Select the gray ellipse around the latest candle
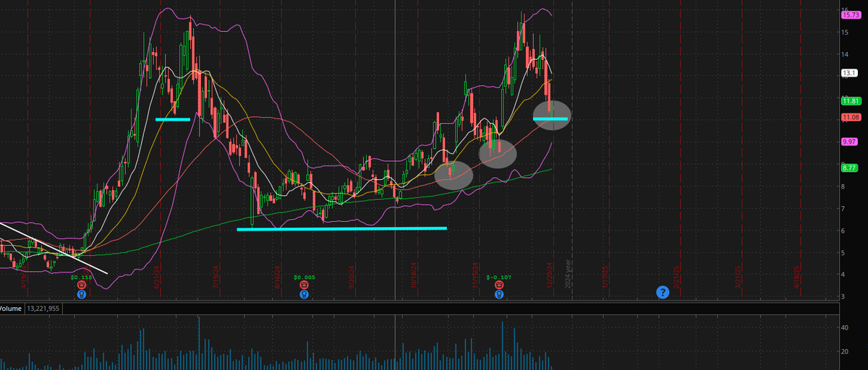 [x=551, y=116]
